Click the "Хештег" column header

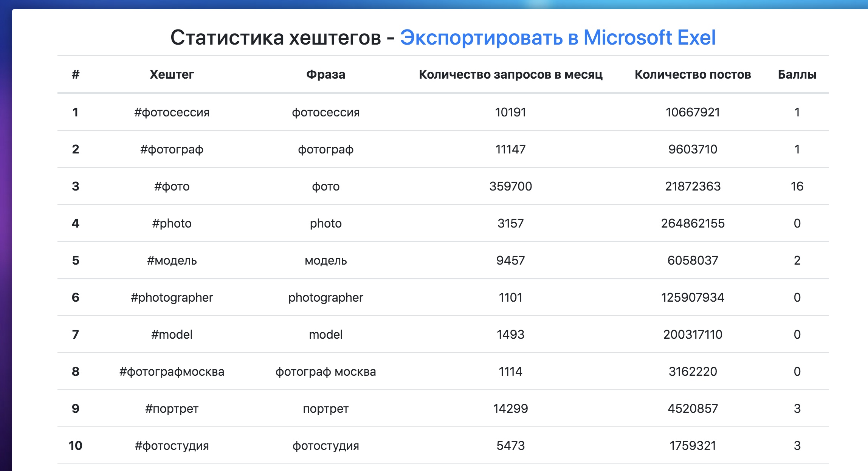(171, 74)
